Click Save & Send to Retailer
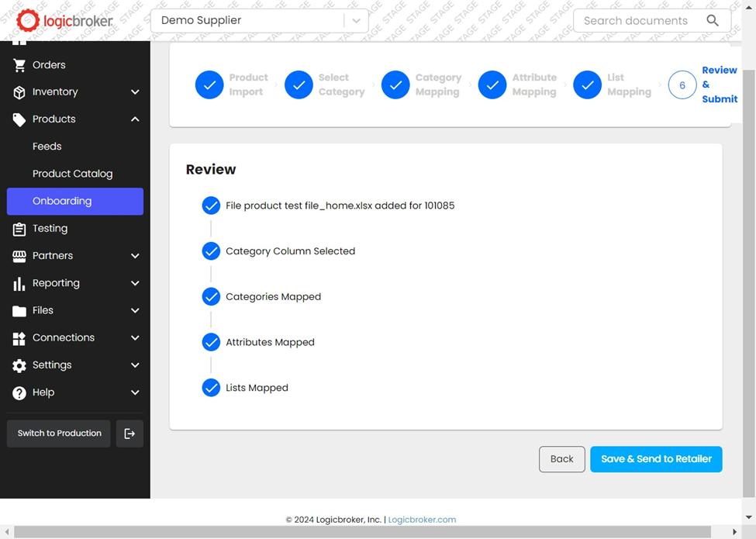The height and width of the screenshot is (539, 756). click(x=656, y=459)
